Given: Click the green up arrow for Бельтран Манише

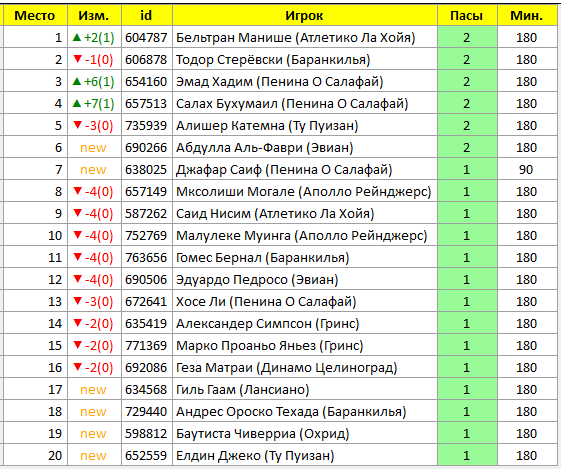Looking at the screenshot, I should (x=77, y=37).
